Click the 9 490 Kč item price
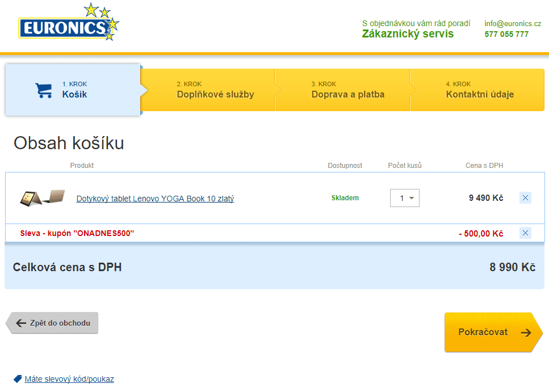This screenshot has height=392, width=549. point(486,198)
